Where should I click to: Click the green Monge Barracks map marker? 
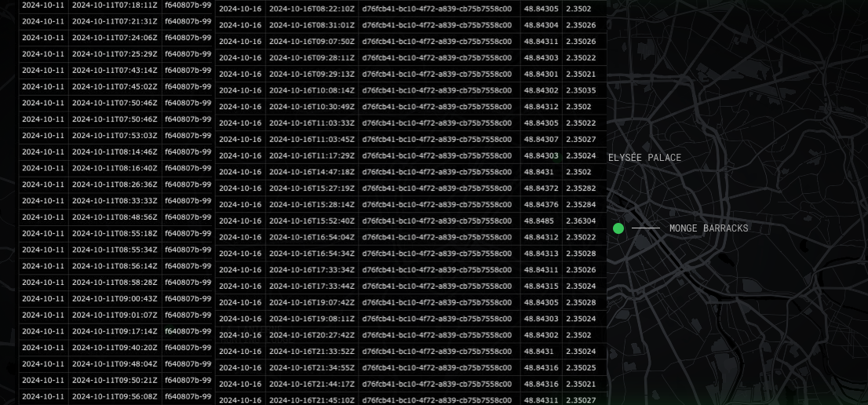tap(618, 228)
